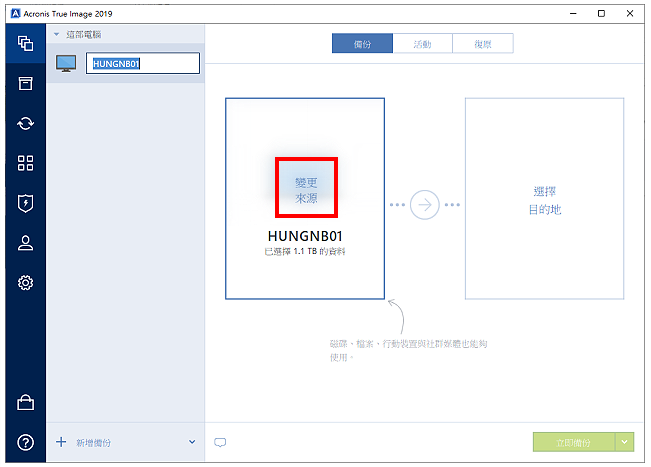Click the computer monitor icon for HUNGNB01
This screenshot has height=467, width=651.
click(x=66, y=64)
